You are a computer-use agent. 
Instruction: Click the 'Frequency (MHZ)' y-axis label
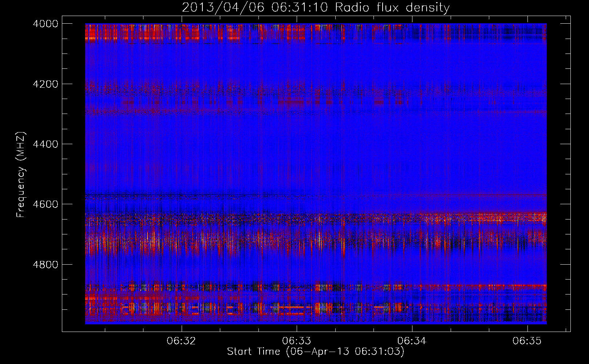[x=21, y=175]
